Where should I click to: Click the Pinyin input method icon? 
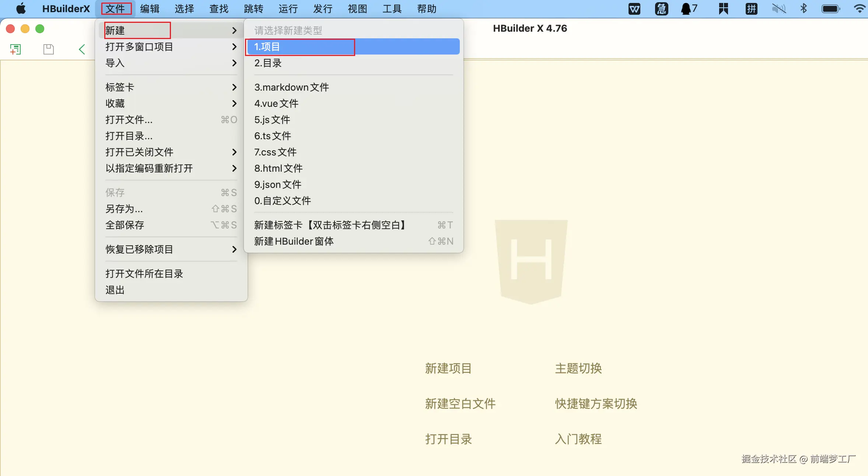click(751, 8)
